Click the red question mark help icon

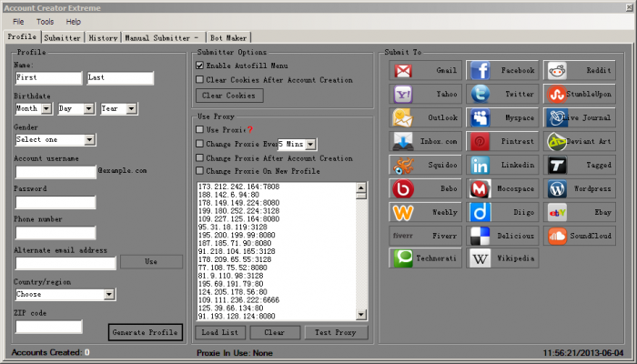coord(250,129)
